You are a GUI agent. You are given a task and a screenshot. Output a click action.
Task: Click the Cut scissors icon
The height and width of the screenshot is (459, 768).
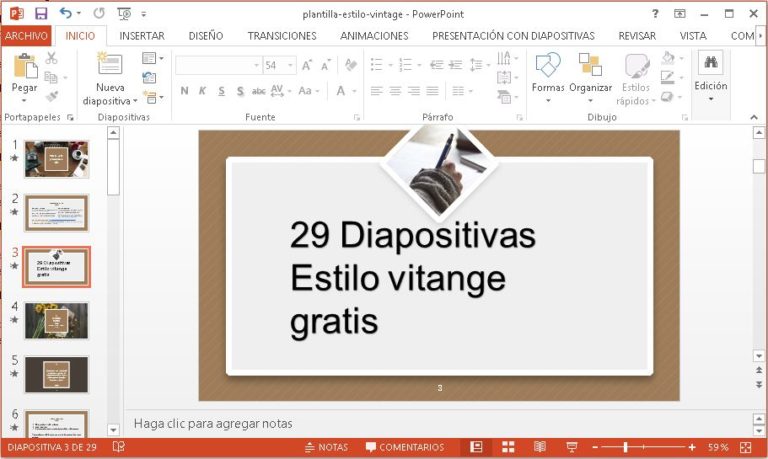51,58
